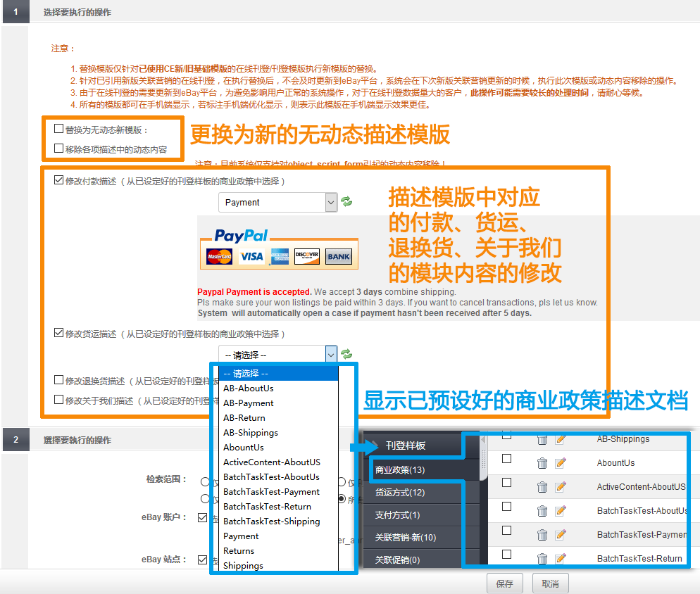Choose ActiveContent-AboutUS from dropdown list
Image resolution: width=700 pixels, height=594 pixels.
[279, 462]
